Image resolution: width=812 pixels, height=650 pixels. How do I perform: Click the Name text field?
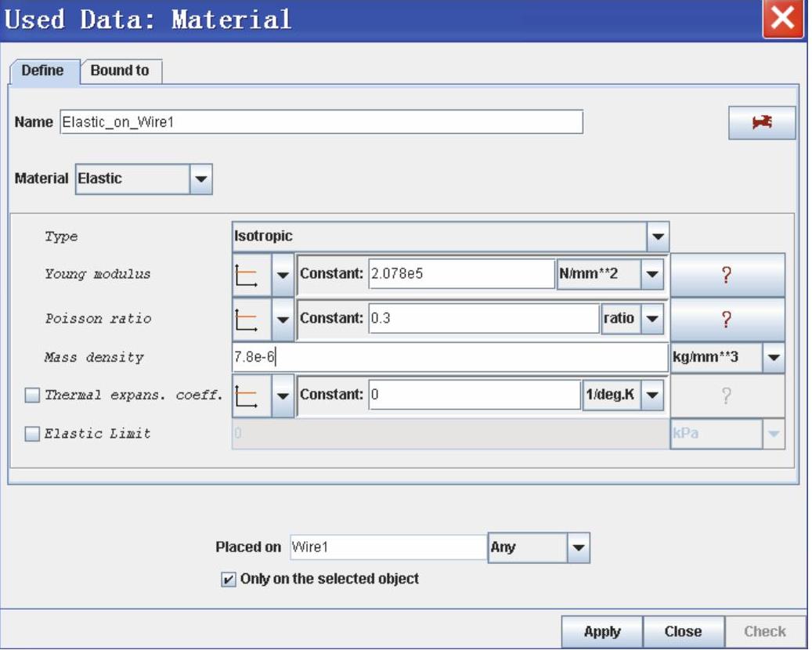(x=321, y=122)
